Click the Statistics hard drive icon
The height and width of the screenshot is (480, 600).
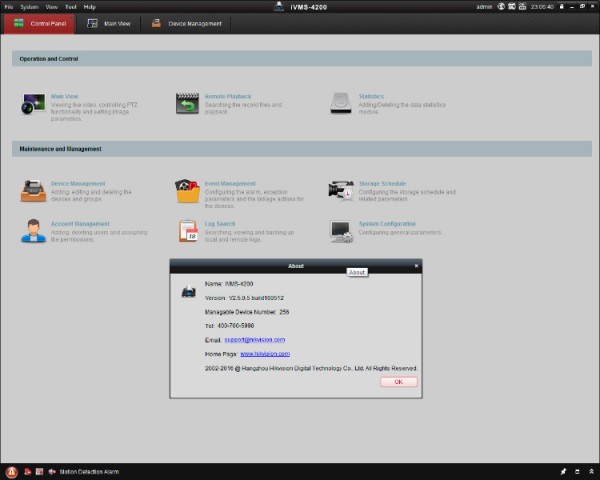(x=341, y=103)
